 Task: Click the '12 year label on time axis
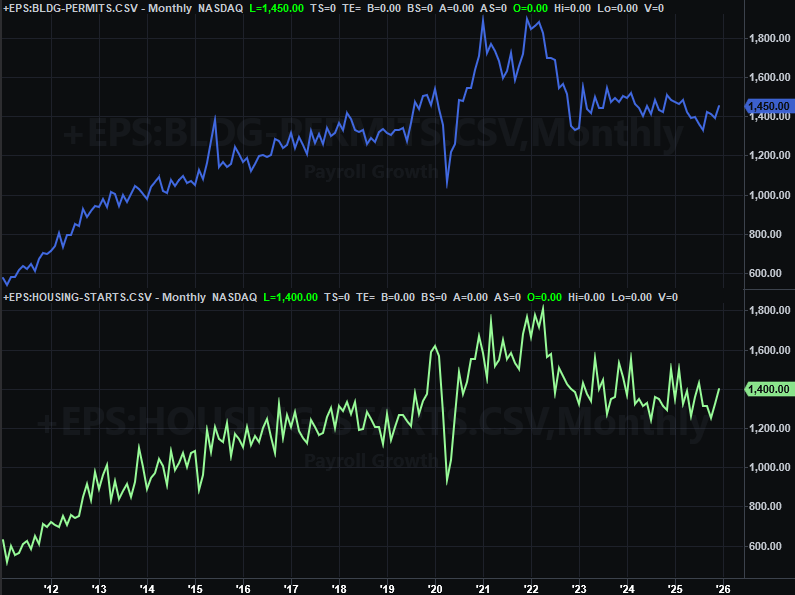[50, 587]
